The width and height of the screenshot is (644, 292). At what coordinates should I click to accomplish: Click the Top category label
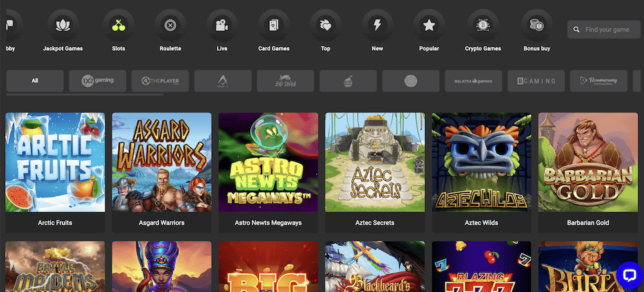coord(326,48)
